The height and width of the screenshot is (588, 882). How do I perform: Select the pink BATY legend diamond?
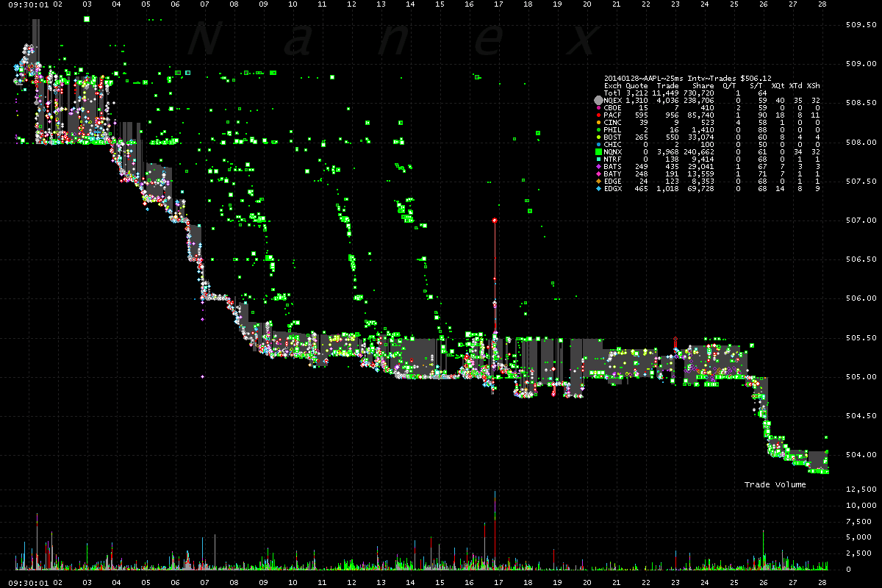coord(598,174)
